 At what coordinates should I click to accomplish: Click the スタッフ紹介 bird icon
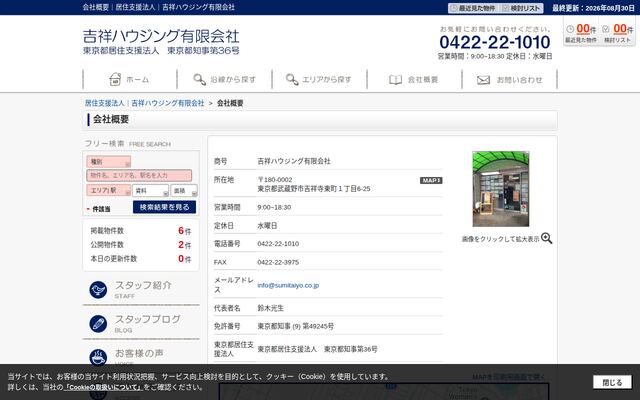pyautogui.click(x=98, y=290)
